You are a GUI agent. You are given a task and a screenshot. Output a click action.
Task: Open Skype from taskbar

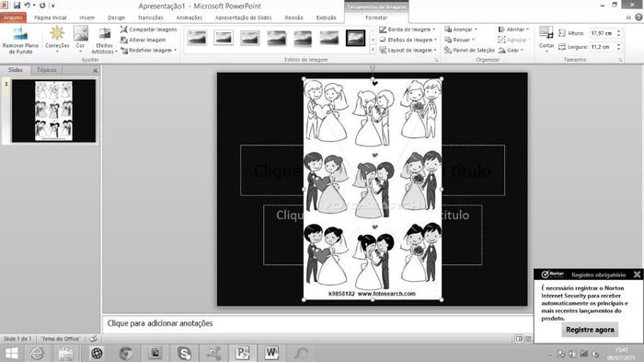click(x=184, y=354)
